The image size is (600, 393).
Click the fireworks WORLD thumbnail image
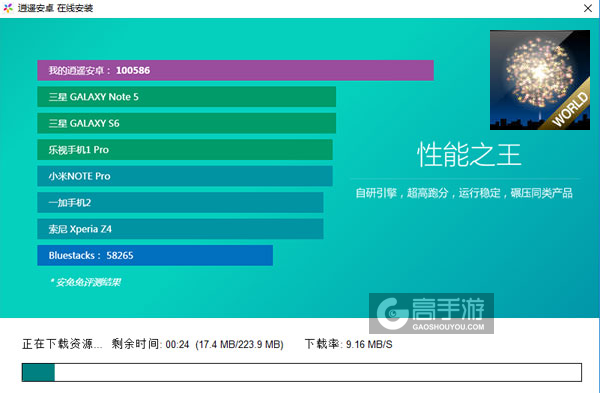(540, 80)
